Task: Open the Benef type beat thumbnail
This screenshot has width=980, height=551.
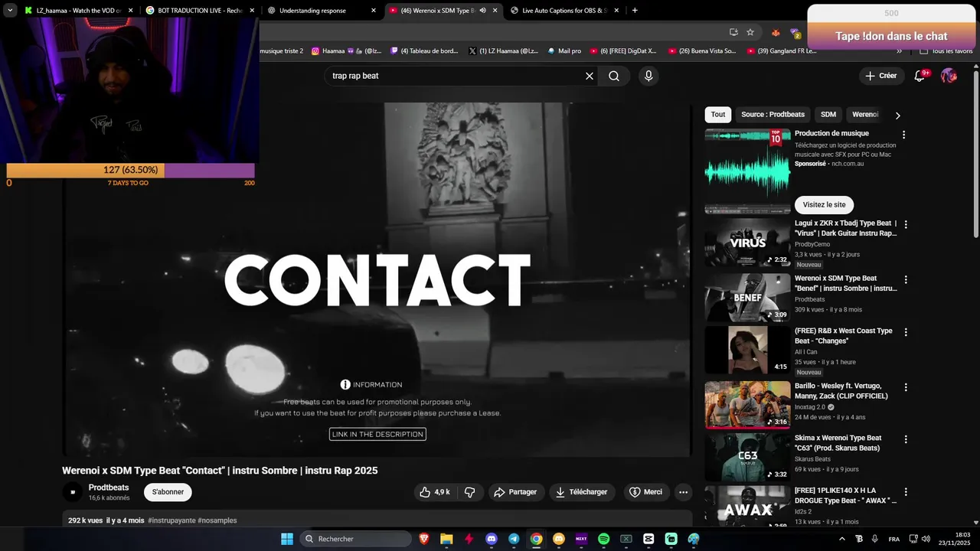Action: pyautogui.click(x=747, y=298)
